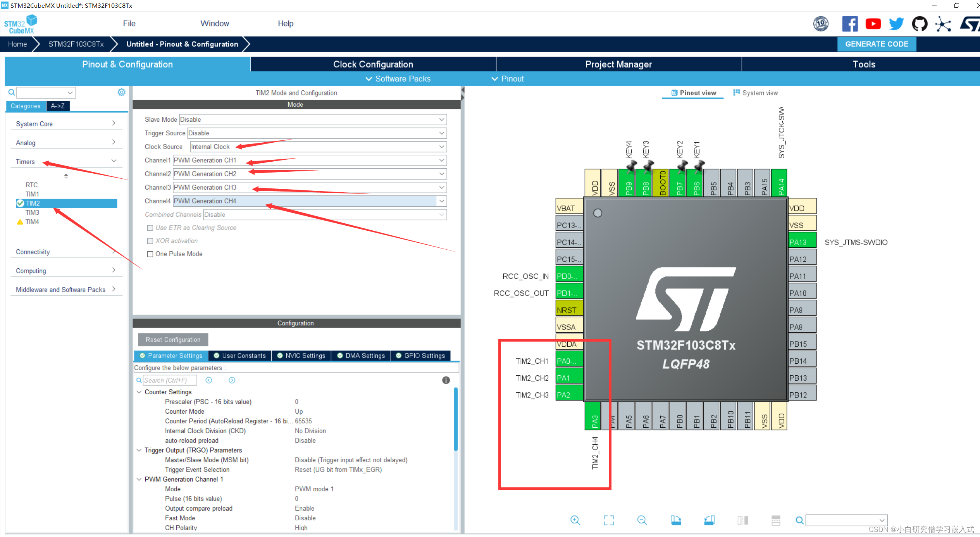Click the parameter Search field

170,380
